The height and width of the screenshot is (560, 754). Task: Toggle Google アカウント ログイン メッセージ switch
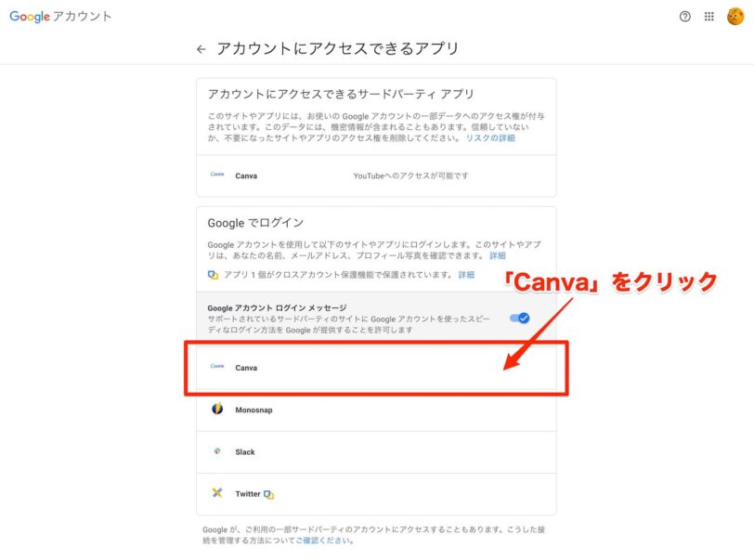point(519,318)
